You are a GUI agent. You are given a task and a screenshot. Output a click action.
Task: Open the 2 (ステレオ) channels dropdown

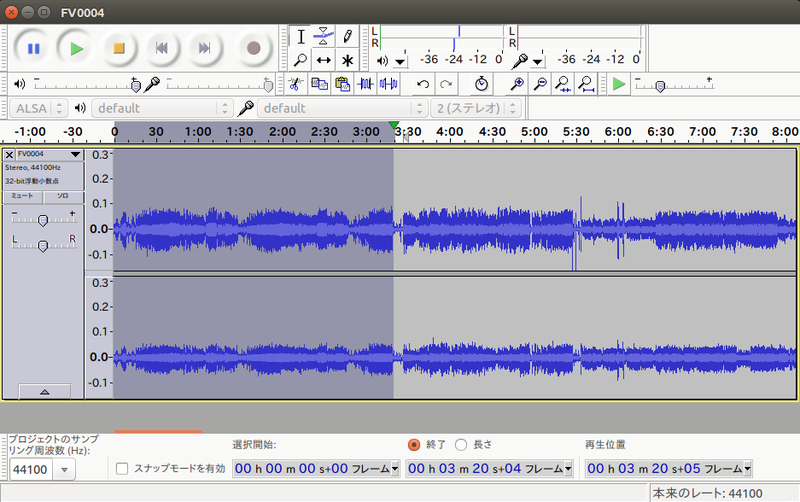(476, 108)
